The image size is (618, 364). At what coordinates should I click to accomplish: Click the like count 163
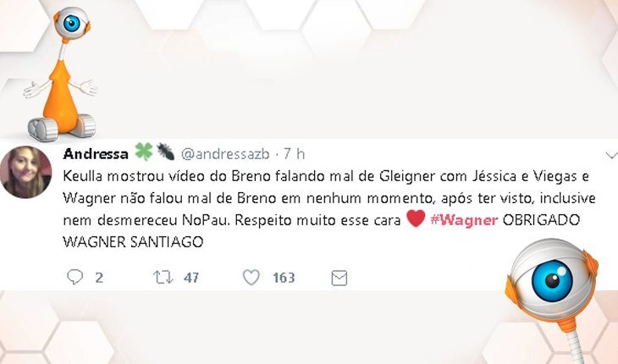pyautogui.click(x=284, y=278)
